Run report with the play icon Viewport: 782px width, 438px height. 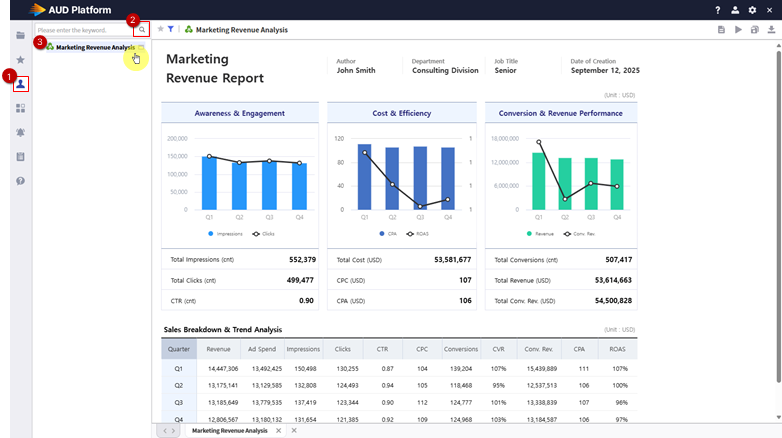tap(738, 30)
